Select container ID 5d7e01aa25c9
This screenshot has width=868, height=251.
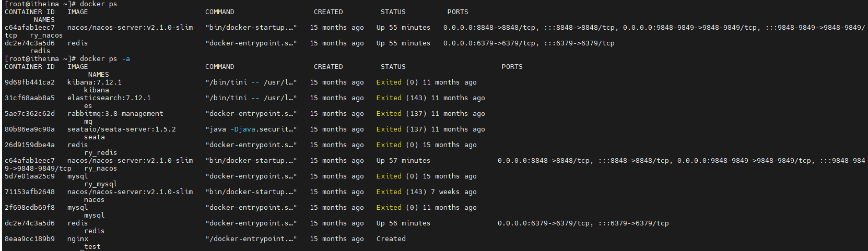click(x=30, y=176)
